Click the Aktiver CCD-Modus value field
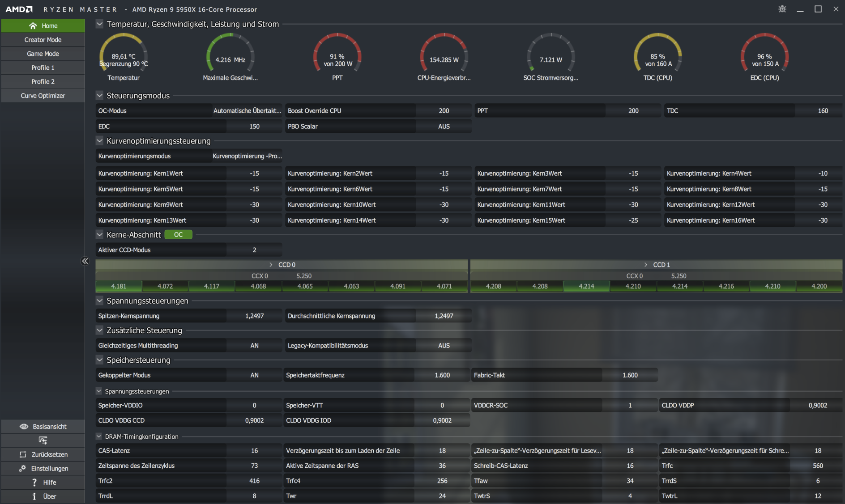The image size is (845, 504). pyautogui.click(x=254, y=250)
